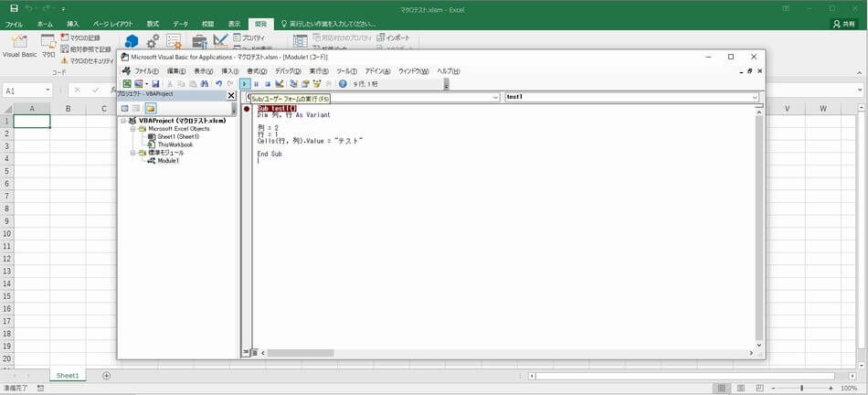The height and width of the screenshot is (395, 868).
Task: Open the Excel Name Box dropdown arrow
Action: pyautogui.click(x=48, y=90)
